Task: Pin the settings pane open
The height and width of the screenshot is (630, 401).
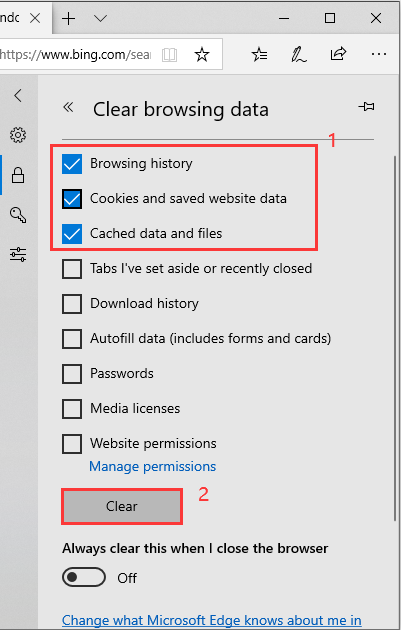Action: click(366, 106)
